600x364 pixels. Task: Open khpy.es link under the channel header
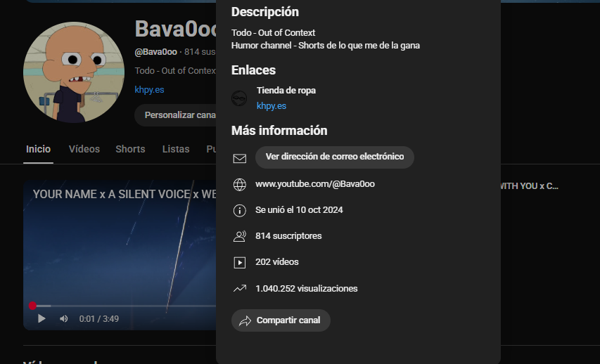point(149,90)
